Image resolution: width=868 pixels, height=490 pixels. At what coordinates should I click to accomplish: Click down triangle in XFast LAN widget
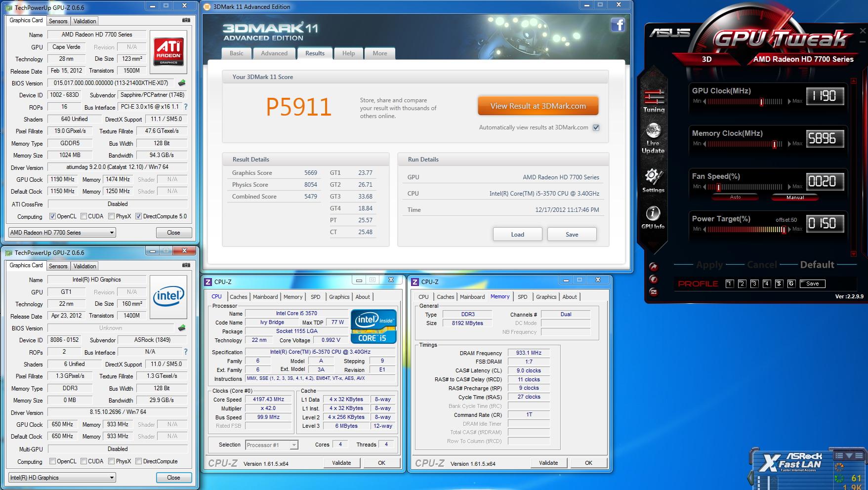(x=849, y=455)
